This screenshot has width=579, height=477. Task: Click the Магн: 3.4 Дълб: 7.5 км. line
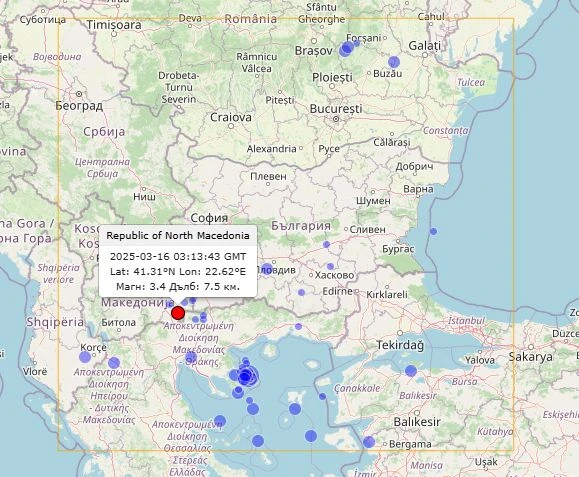coord(178,286)
